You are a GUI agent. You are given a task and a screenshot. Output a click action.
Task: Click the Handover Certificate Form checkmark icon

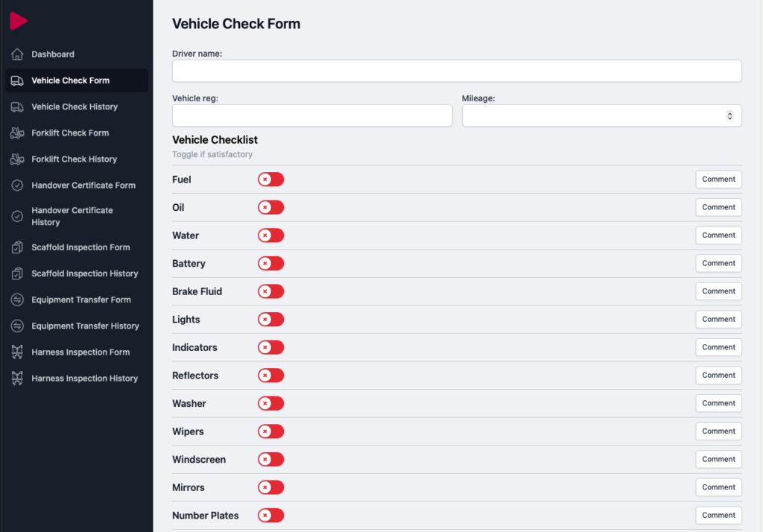pyautogui.click(x=17, y=186)
